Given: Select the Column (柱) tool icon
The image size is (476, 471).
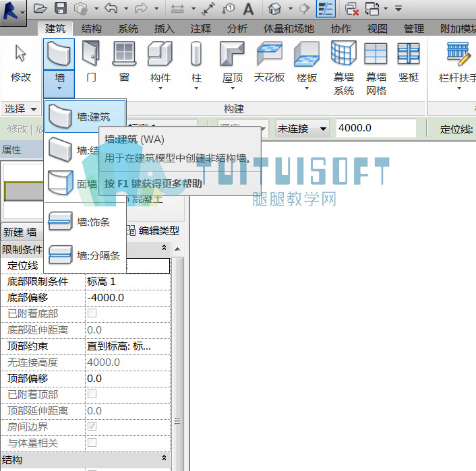Looking at the screenshot, I should tap(196, 55).
